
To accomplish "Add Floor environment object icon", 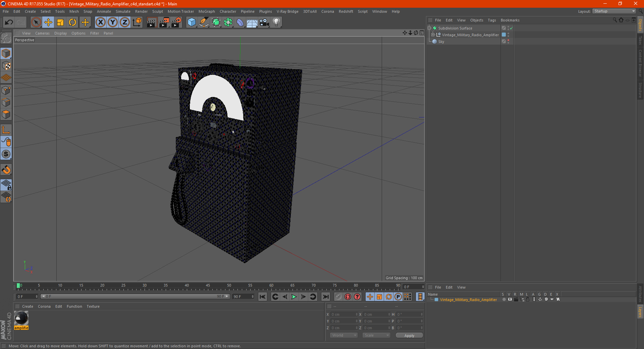I will tap(252, 22).
